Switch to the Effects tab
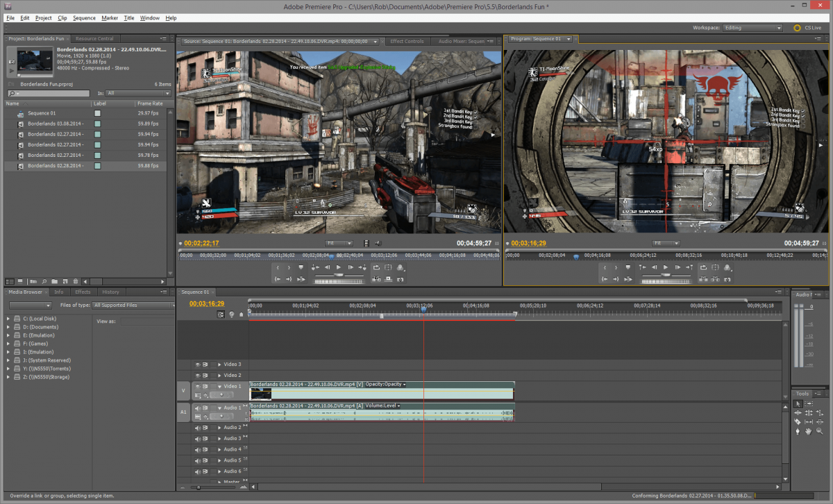Viewport: 833px width, 504px height. point(83,292)
